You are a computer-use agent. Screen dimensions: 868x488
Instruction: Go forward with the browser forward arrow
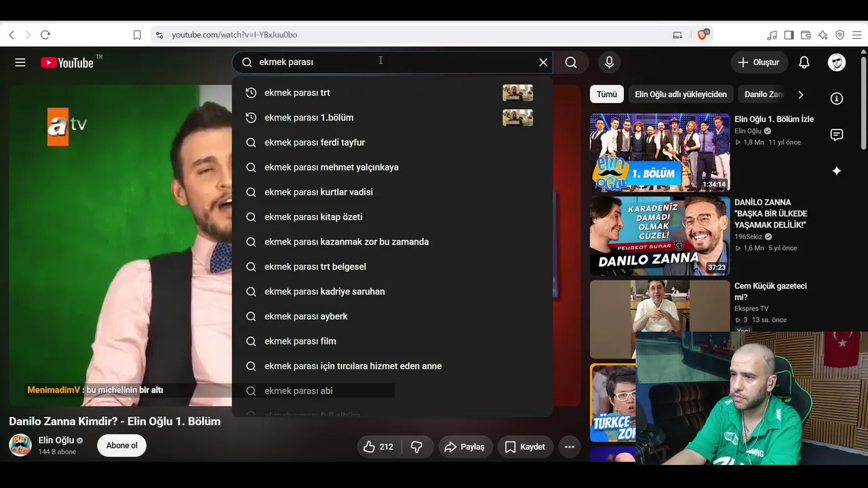pyautogui.click(x=28, y=35)
